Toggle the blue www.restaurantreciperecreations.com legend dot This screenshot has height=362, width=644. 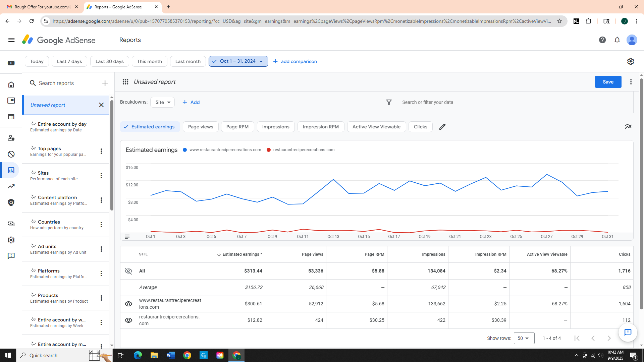click(x=185, y=150)
